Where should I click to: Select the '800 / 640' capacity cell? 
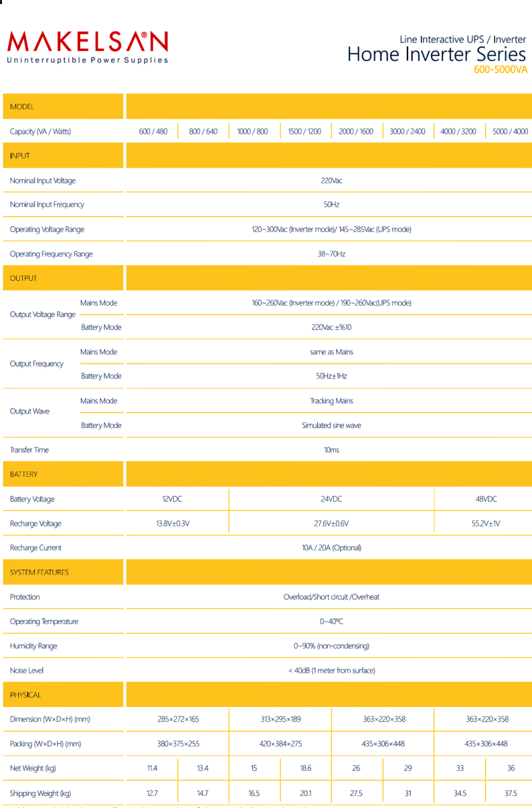[203, 131]
